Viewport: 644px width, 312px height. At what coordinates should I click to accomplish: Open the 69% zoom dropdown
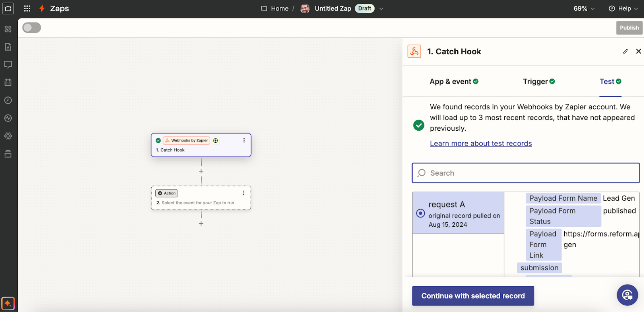pyautogui.click(x=584, y=8)
